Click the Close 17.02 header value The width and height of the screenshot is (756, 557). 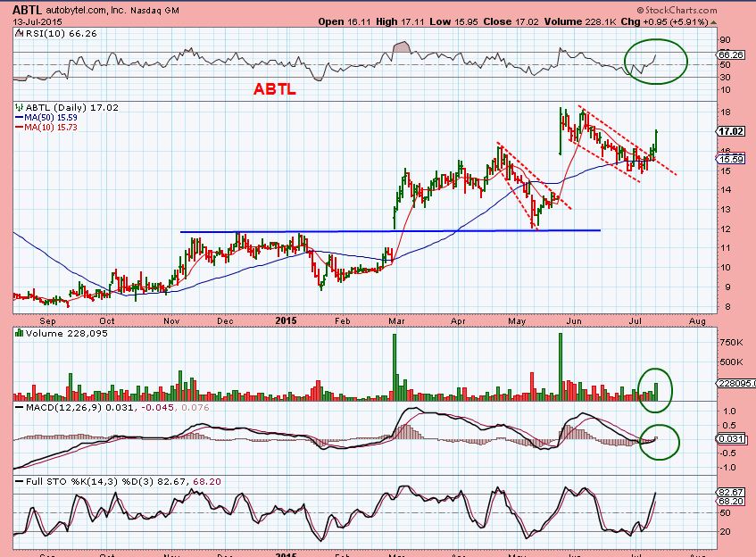click(x=511, y=21)
